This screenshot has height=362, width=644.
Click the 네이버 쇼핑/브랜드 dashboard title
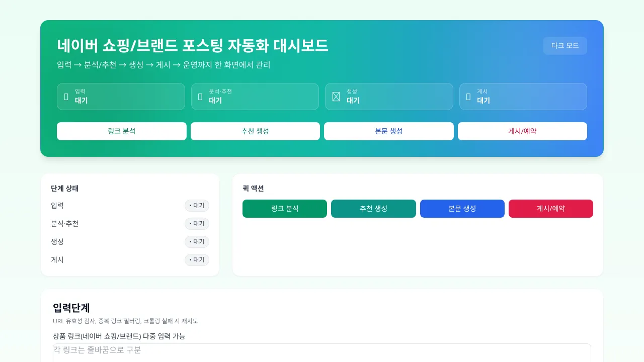click(193, 46)
